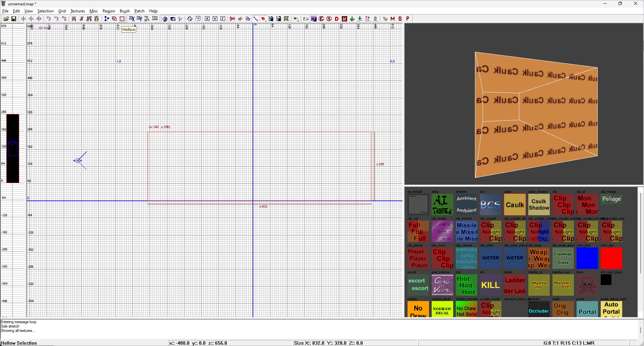
Task: Toggle the Y view axis button
Action: pyautogui.click(x=215, y=19)
